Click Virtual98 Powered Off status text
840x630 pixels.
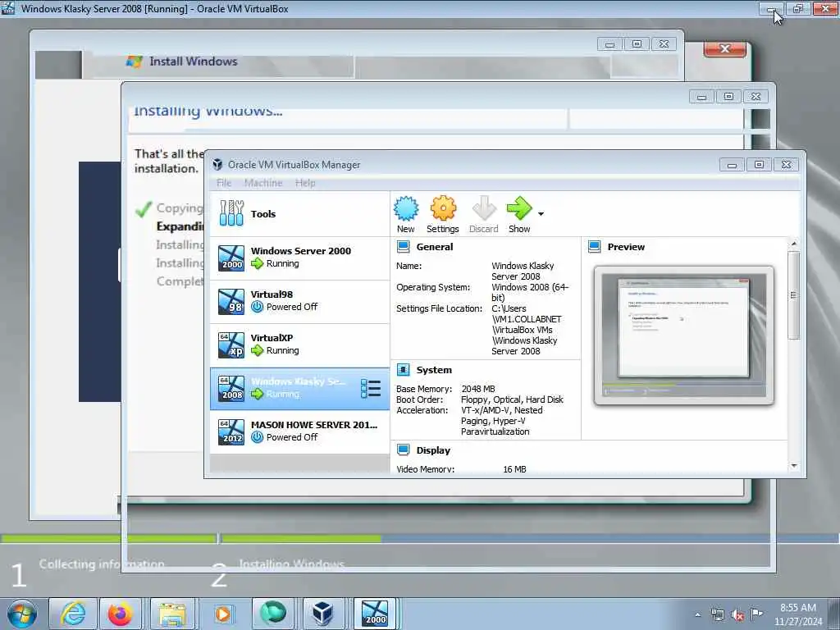tap(292, 307)
